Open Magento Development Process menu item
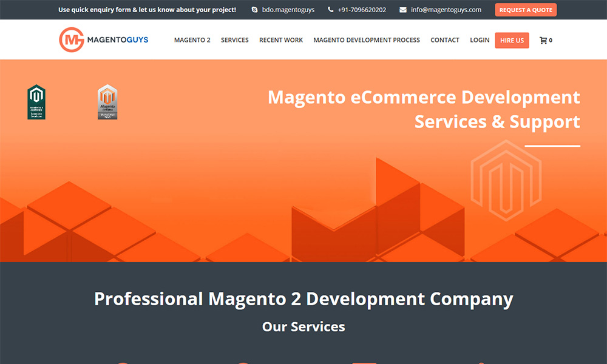Image resolution: width=607 pixels, height=364 pixels. click(x=367, y=40)
